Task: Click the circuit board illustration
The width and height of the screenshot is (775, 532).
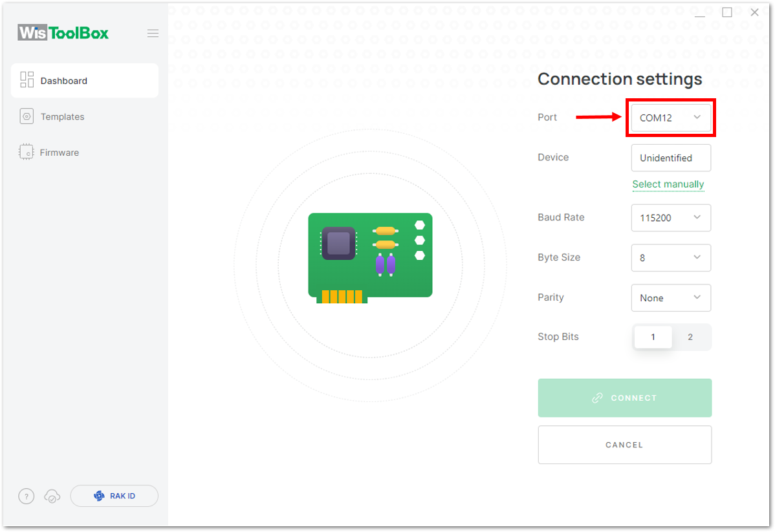Action: [x=370, y=258]
